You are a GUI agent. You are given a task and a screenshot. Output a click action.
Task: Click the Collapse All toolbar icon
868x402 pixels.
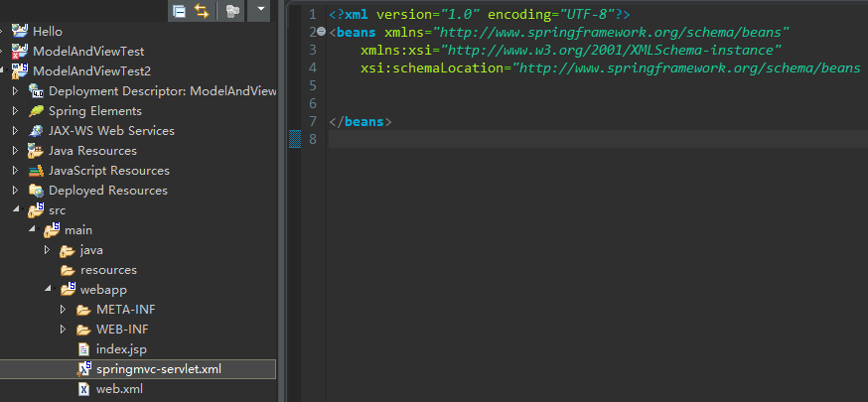point(179,11)
